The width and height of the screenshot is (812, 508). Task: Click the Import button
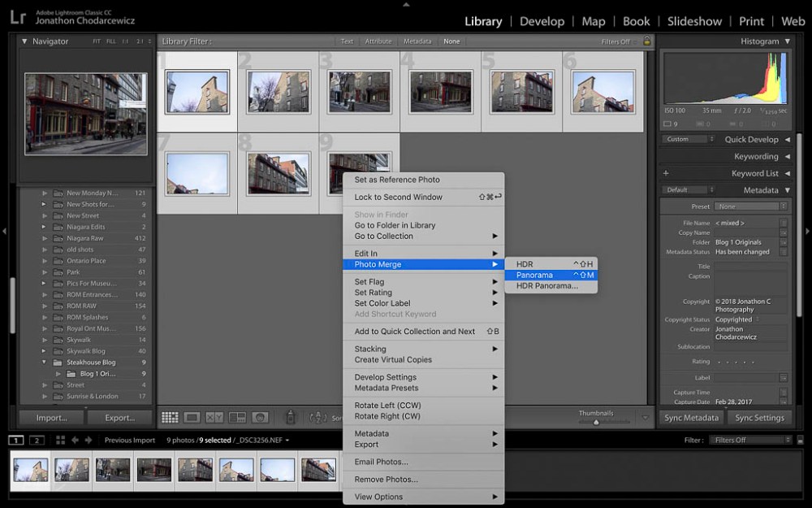[51, 418]
